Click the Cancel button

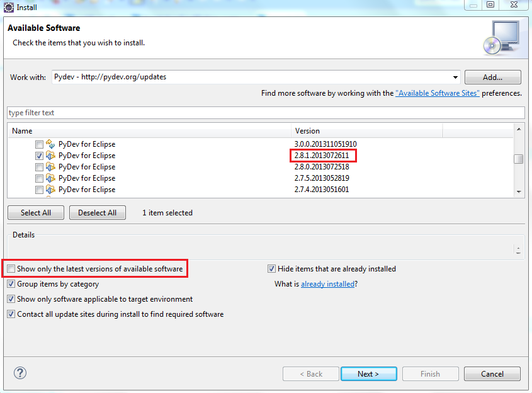click(x=492, y=373)
